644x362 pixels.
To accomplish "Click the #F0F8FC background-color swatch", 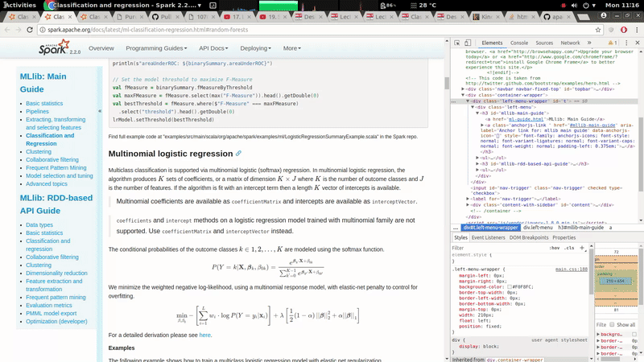I will [510, 287].
